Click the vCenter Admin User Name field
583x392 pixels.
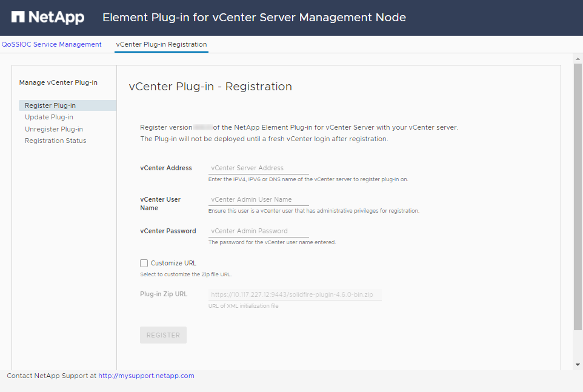point(259,199)
